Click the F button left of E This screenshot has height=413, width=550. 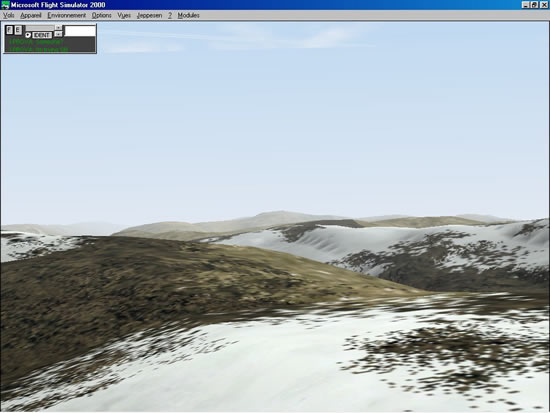9,30
